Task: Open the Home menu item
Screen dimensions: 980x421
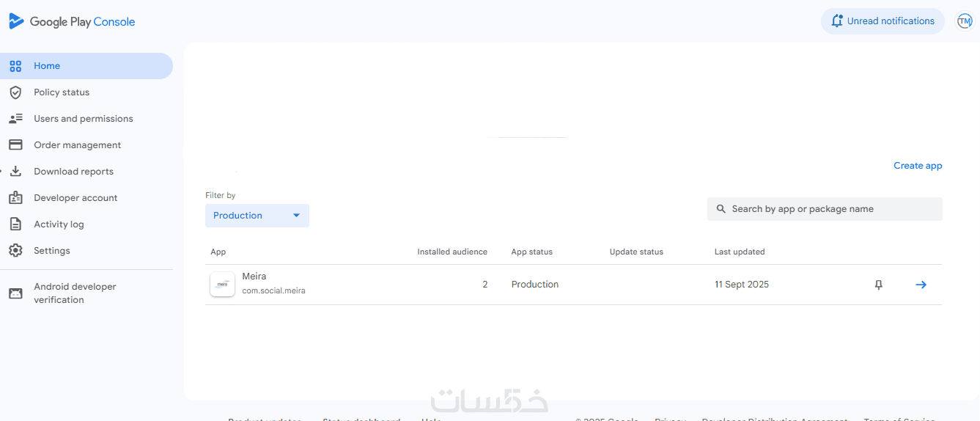Action: [x=86, y=66]
